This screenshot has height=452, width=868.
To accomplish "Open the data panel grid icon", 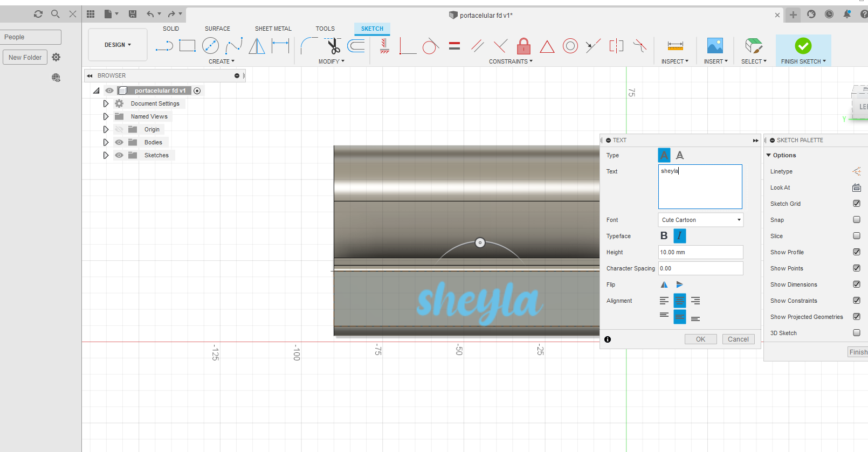I will coord(91,14).
